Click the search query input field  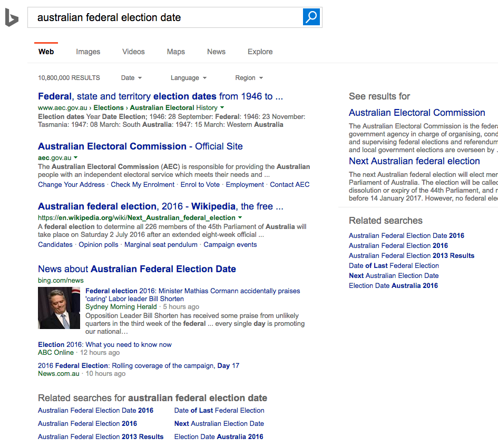[x=163, y=17]
